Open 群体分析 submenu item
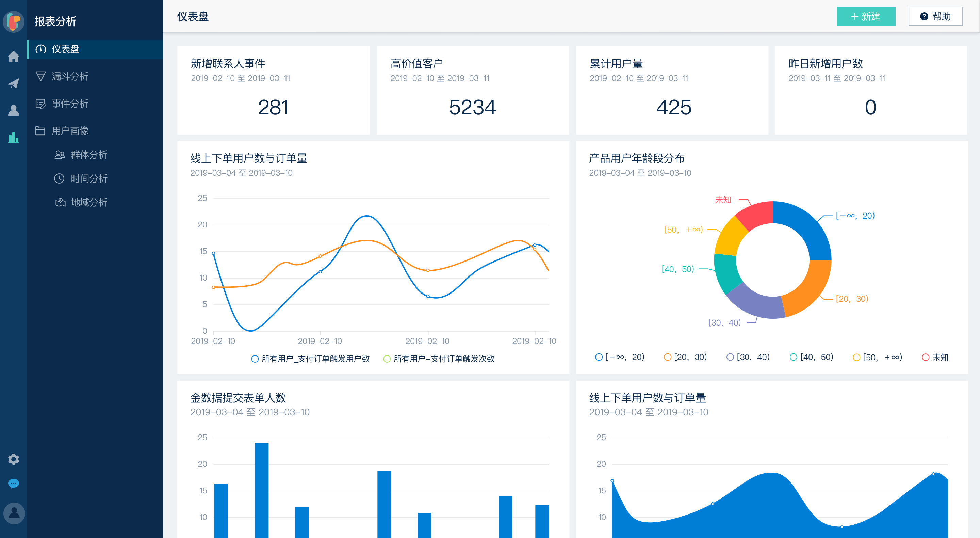Viewport: 980px width, 538px height. [95, 155]
